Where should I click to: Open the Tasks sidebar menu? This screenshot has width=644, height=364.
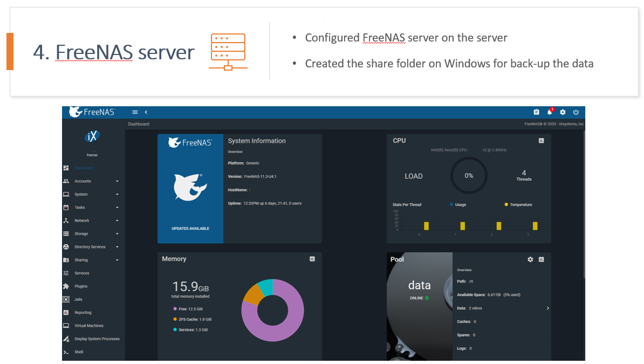click(80, 208)
